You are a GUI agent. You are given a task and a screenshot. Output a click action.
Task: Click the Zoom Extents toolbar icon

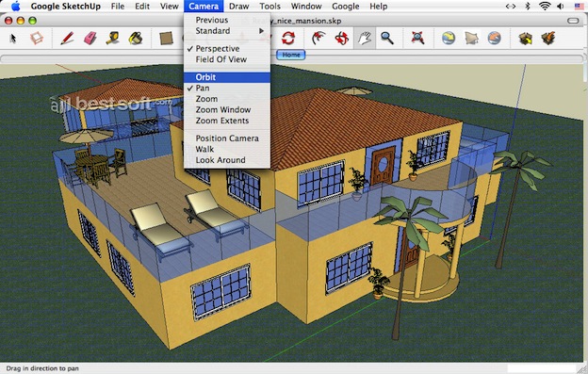point(417,39)
